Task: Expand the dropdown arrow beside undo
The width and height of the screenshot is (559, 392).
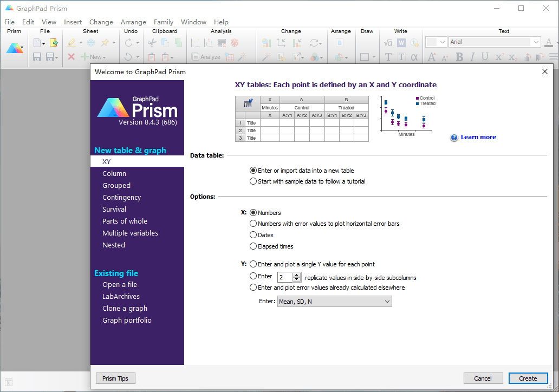Action: pos(138,57)
